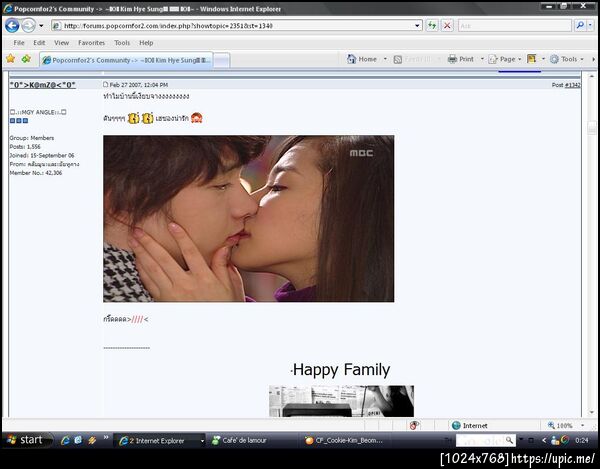
Task: Click the 100% zoom level button
Action: tap(560, 425)
